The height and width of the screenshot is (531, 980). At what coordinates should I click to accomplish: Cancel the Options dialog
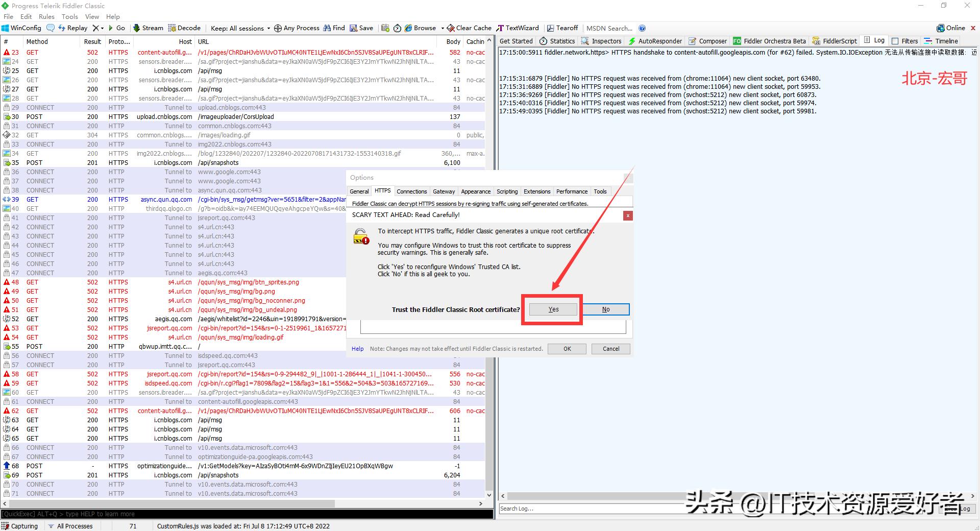[x=610, y=349]
